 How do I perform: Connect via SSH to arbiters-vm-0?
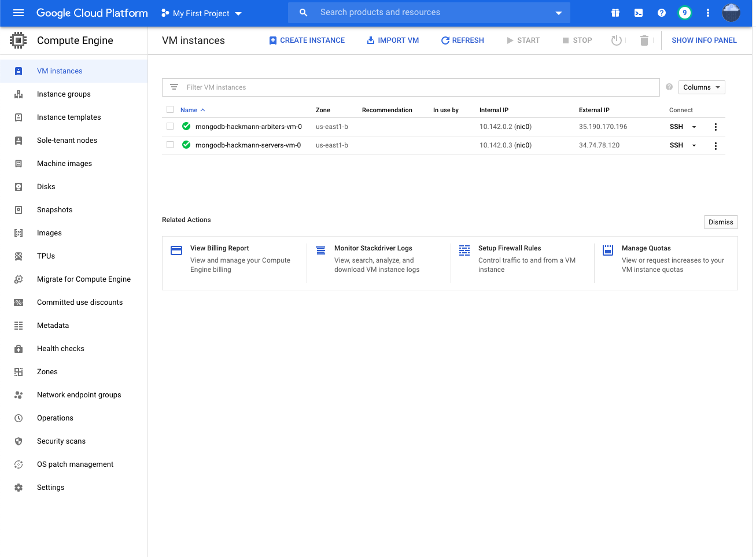[676, 127]
